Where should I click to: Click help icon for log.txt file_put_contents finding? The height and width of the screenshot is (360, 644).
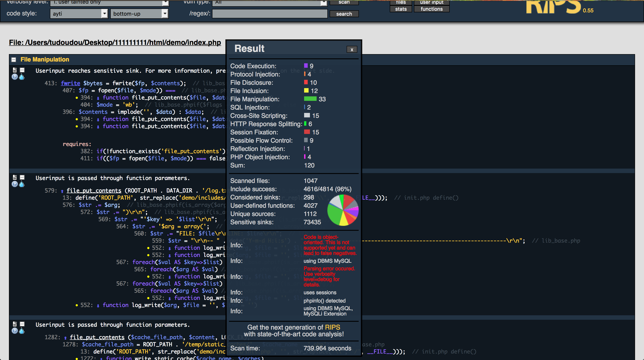click(x=15, y=184)
